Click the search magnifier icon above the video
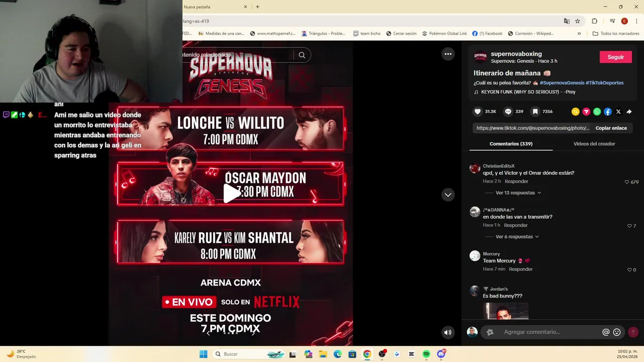Viewport: 644px width, 362px height. pyautogui.click(x=302, y=55)
